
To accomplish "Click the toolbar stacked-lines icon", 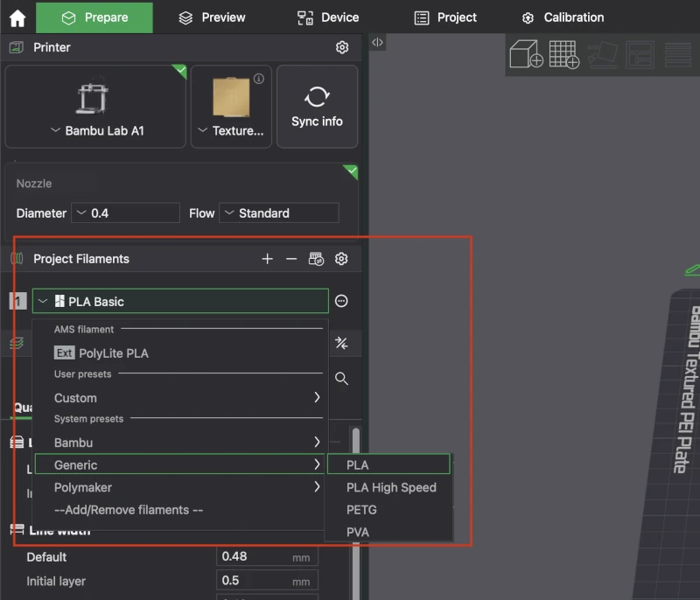I will click(x=677, y=54).
